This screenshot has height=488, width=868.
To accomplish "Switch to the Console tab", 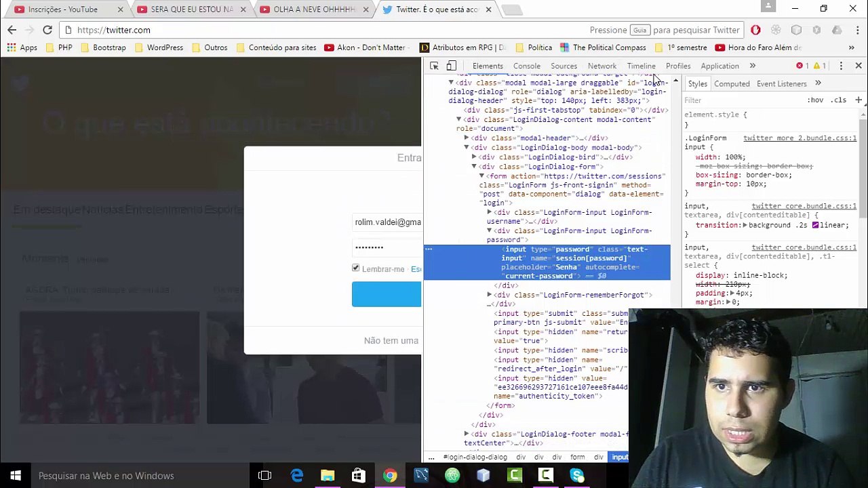I will (x=526, y=66).
